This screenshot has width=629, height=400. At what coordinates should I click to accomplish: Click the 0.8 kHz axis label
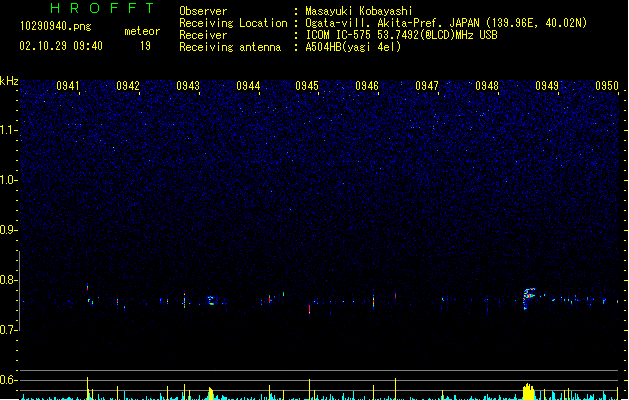(8, 280)
